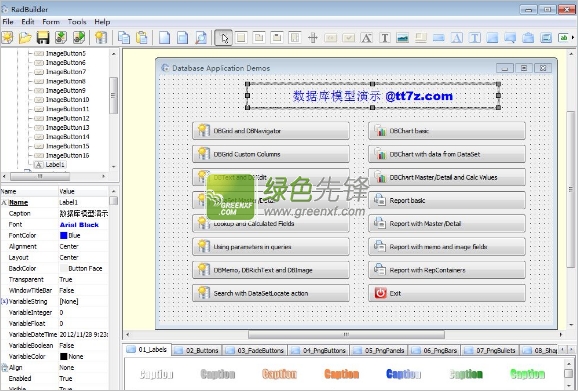Click the 'DBGrid Custom Columns' button
The image size is (578, 391).
click(x=271, y=154)
